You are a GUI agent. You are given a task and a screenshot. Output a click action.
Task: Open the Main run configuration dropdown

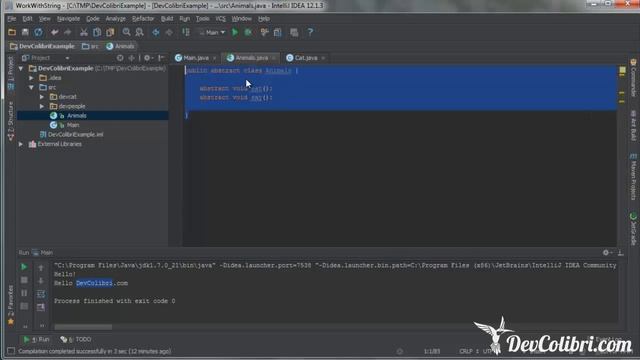tap(212, 32)
